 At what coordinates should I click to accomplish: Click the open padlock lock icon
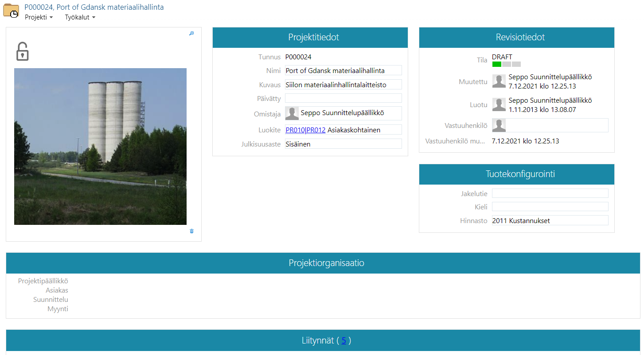[23, 51]
